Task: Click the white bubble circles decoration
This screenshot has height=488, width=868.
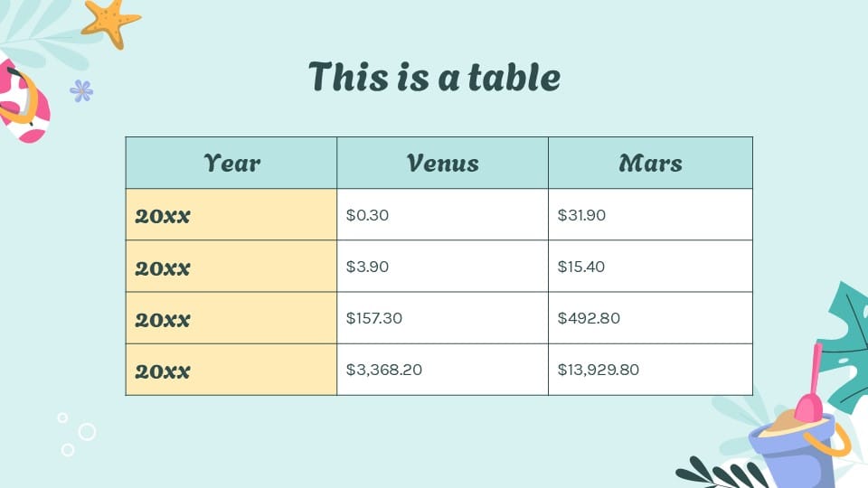Action: pyautogui.click(x=78, y=434)
